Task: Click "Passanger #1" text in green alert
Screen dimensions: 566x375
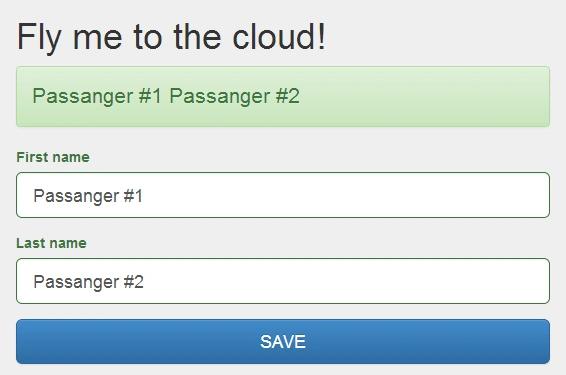Action: tap(97, 96)
